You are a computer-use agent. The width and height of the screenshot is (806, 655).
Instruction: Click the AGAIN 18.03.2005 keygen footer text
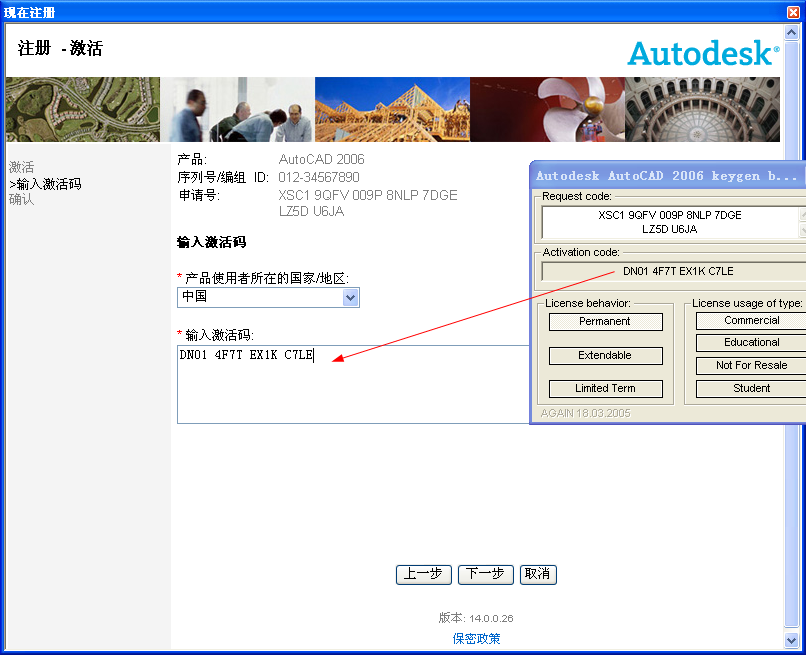pos(585,413)
